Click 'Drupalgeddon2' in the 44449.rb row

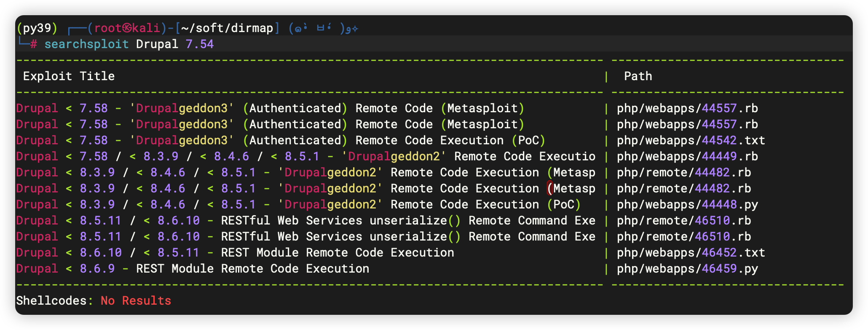point(394,157)
